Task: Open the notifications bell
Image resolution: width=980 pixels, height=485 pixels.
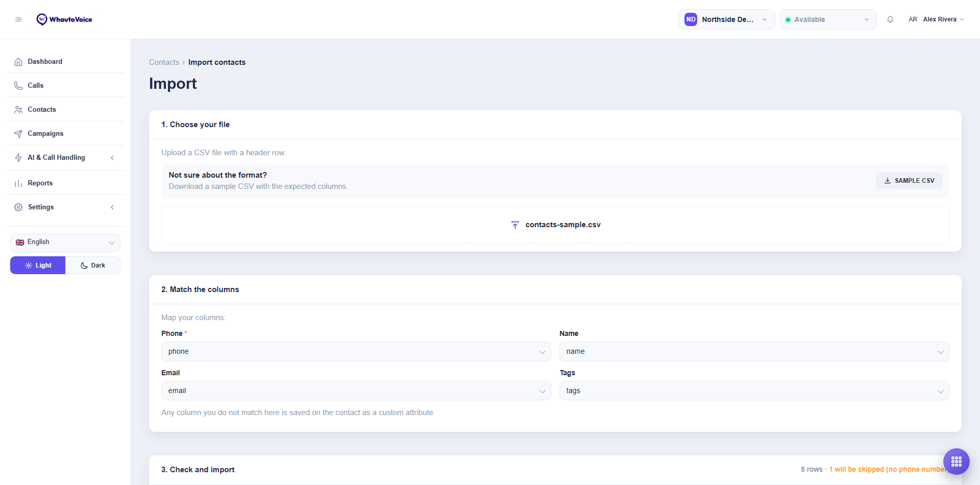Action: pos(890,19)
